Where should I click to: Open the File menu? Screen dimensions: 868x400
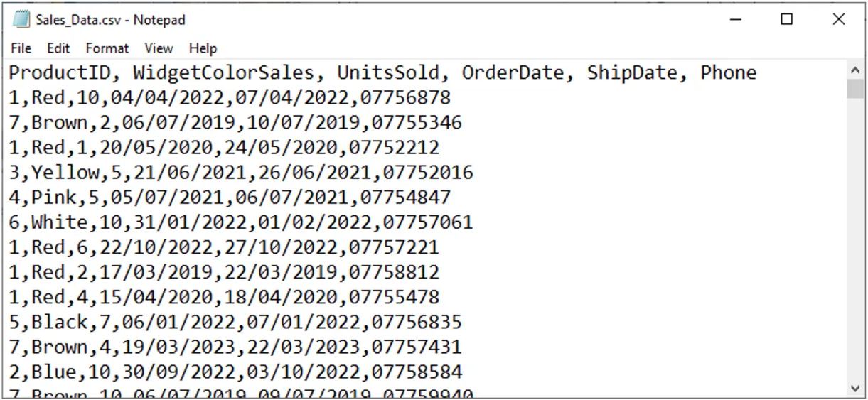click(x=21, y=48)
